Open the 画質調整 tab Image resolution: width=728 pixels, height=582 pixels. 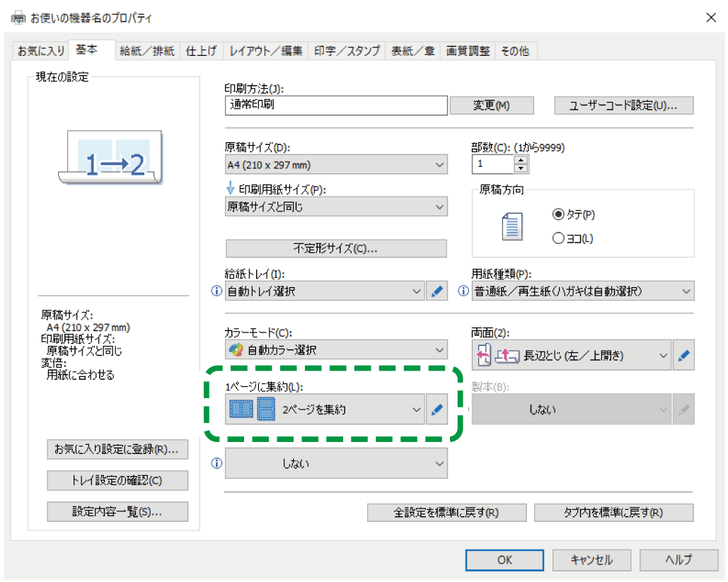467,51
